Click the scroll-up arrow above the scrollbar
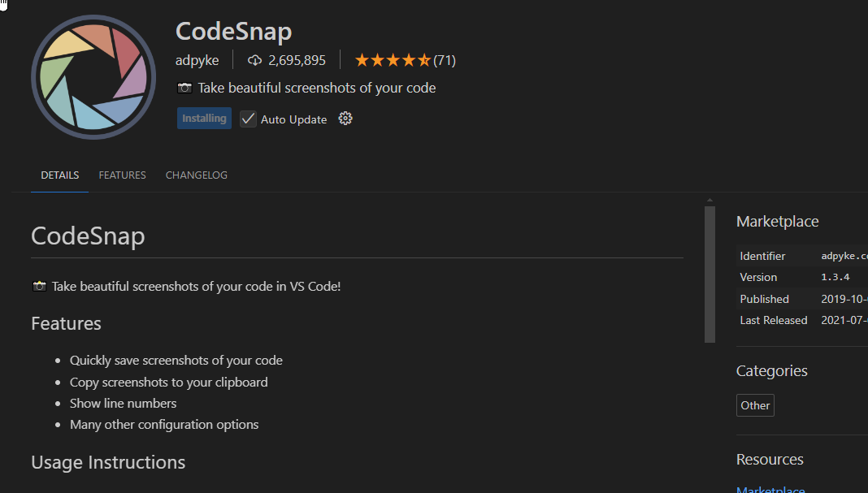This screenshot has height=493, width=868. tap(710, 201)
